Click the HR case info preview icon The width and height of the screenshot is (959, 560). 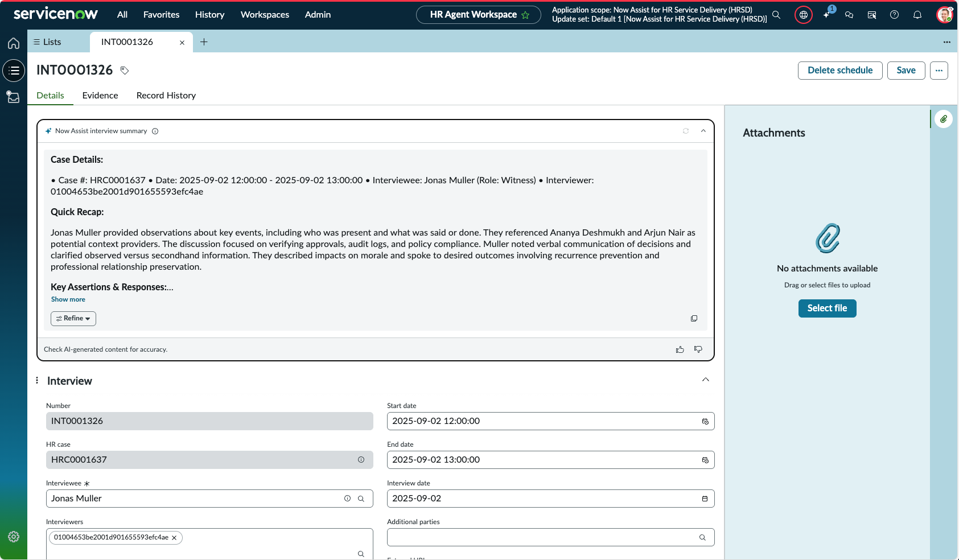[x=361, y=460]
